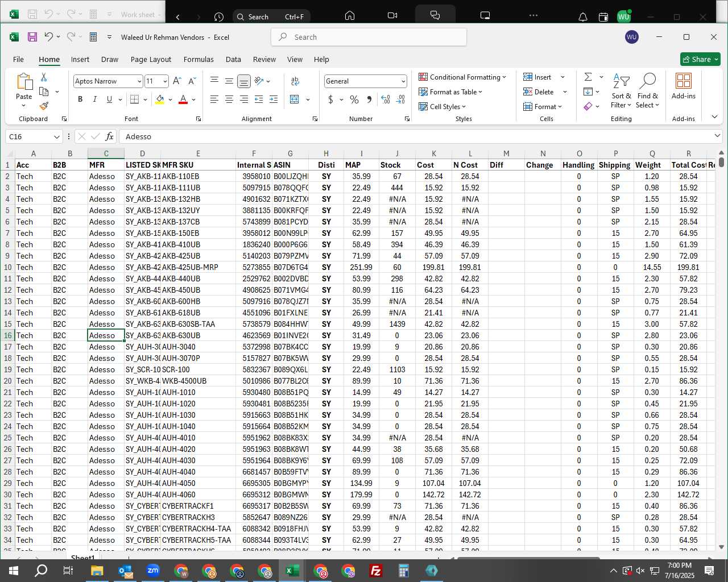Toggle Italic formatting
The height and width of the screenshot is (582, 728).
click(x=94, y=99)
